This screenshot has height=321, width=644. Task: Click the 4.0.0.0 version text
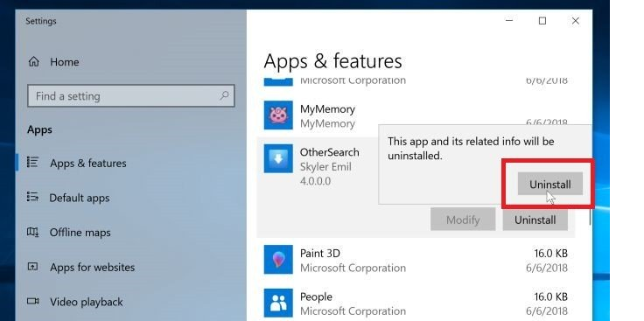point(315,181)
